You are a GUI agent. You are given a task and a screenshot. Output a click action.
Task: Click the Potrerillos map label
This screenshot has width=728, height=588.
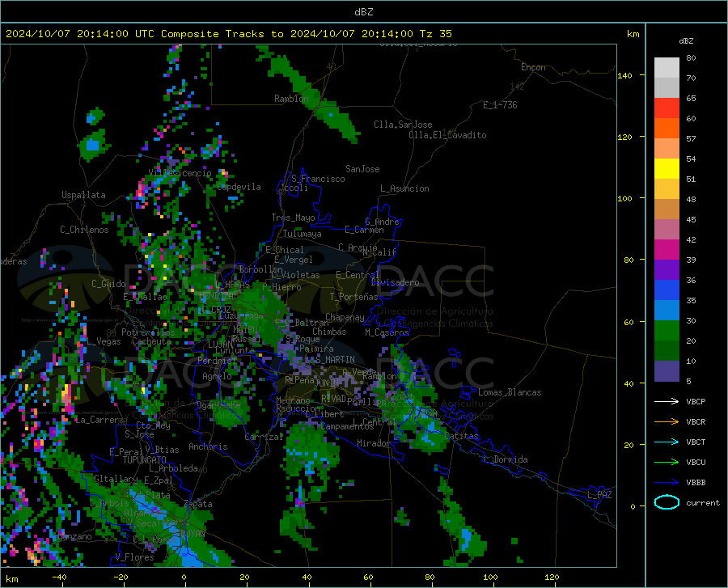[148, 332]
